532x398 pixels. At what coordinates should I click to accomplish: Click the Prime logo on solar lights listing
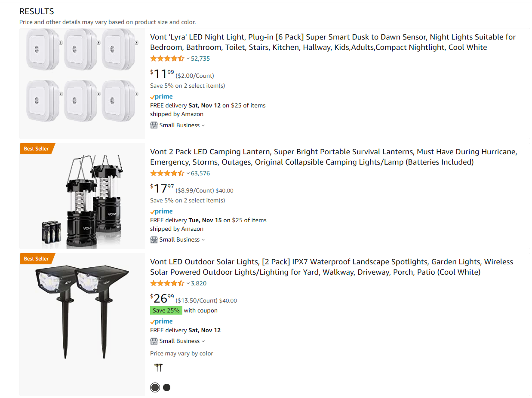tap(161, 321)
